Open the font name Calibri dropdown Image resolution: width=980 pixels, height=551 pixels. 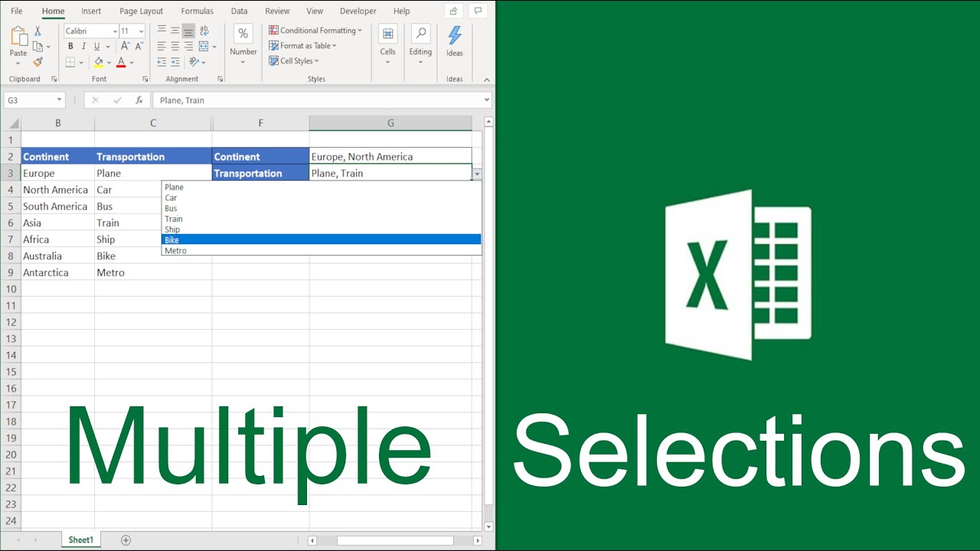click(115, 31)
